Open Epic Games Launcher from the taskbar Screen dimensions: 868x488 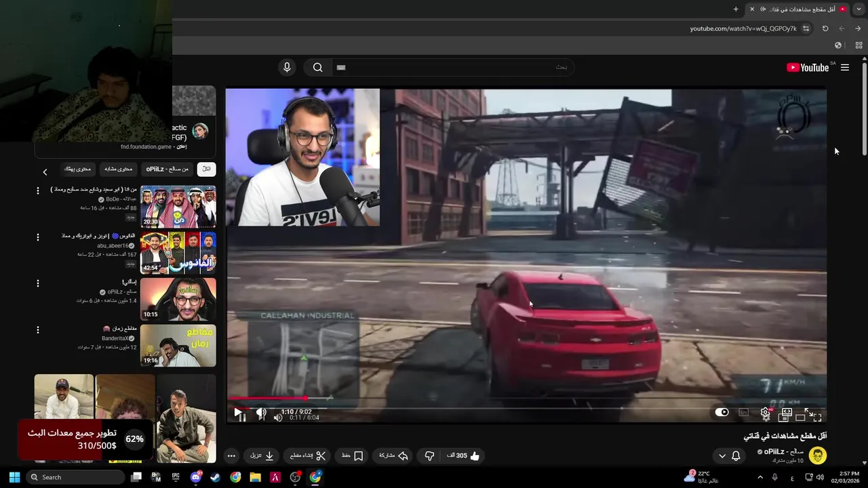(x=176, y=477)
